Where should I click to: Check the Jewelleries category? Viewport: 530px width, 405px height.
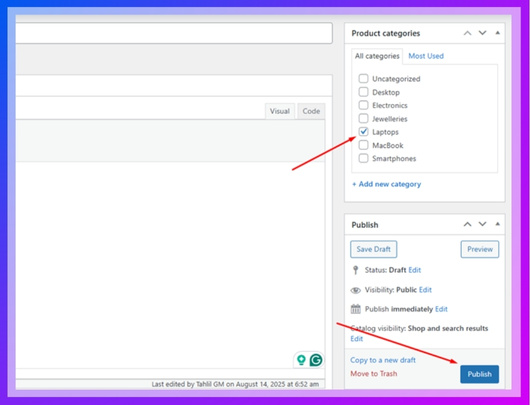coord(363,119)
